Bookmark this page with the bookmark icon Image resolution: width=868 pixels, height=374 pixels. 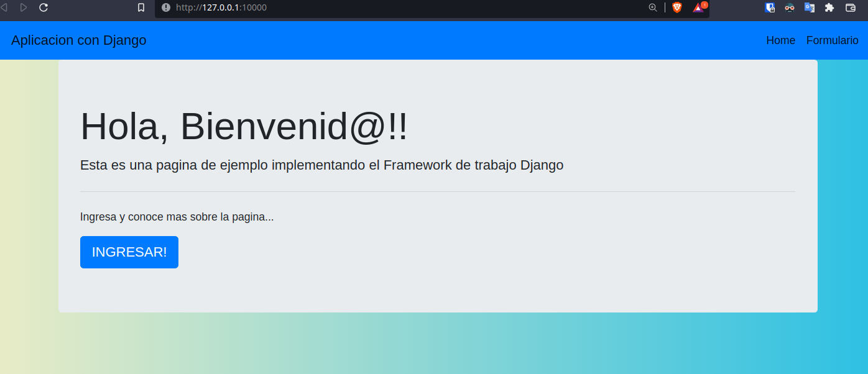click(141, 7)
